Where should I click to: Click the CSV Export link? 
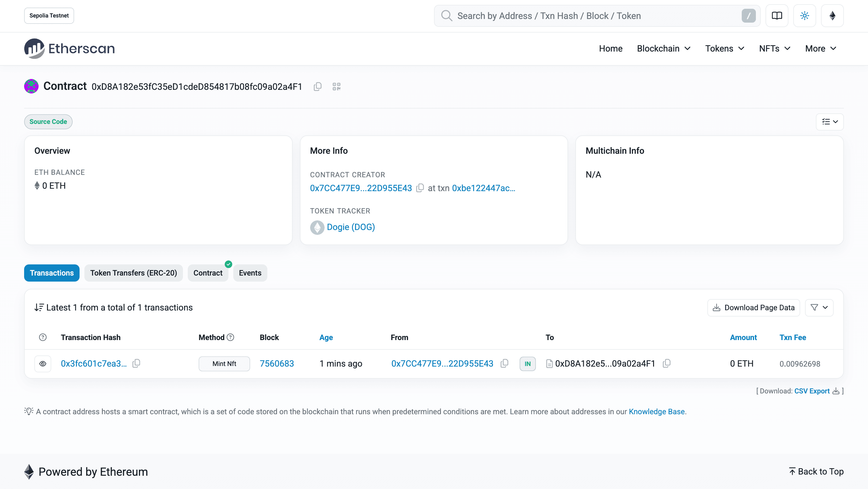tap(812, 391)
